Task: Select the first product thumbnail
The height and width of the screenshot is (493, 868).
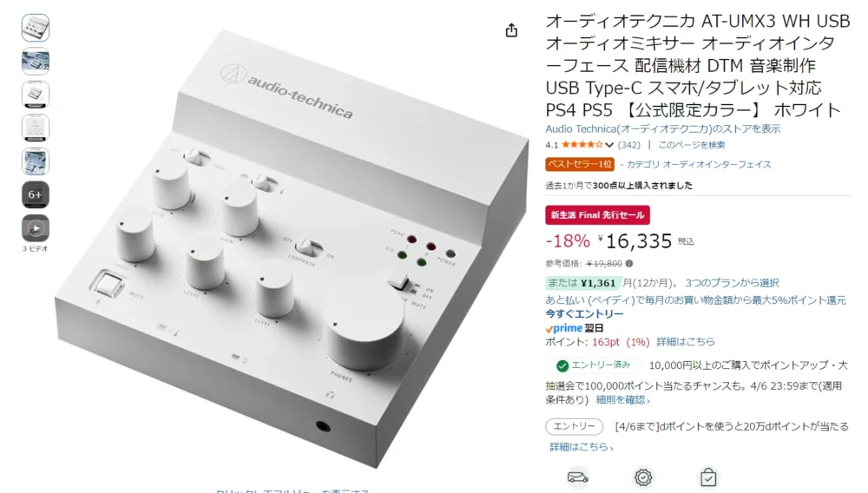Action: click(x=36, y=28)
